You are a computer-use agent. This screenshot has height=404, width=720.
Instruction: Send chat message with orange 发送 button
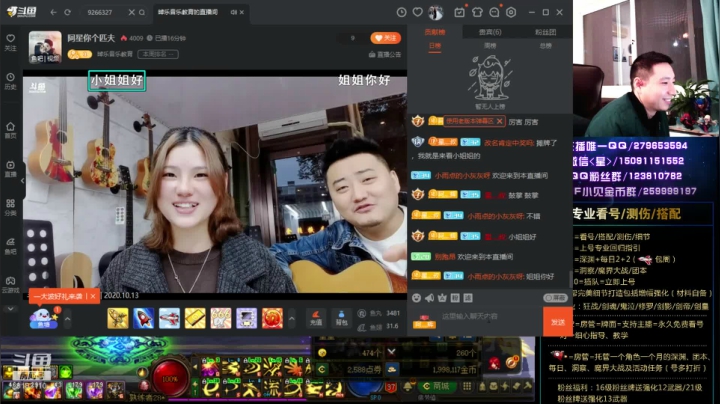(557, 322)
